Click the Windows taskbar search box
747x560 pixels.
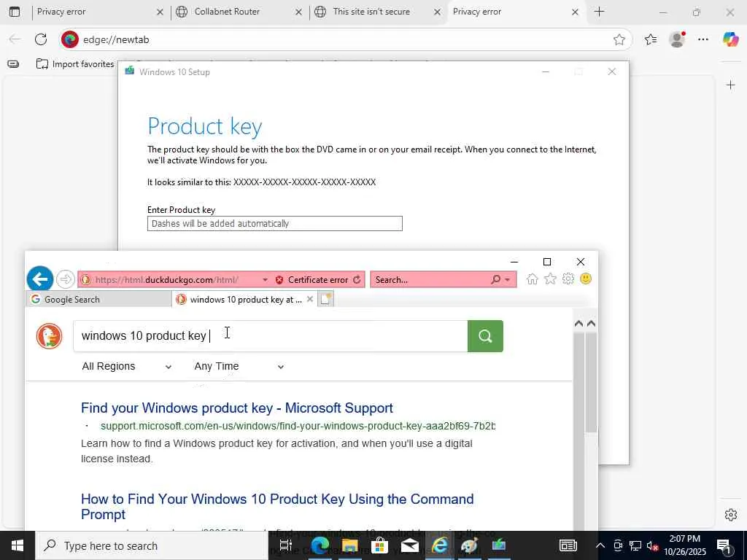(152, 545)
